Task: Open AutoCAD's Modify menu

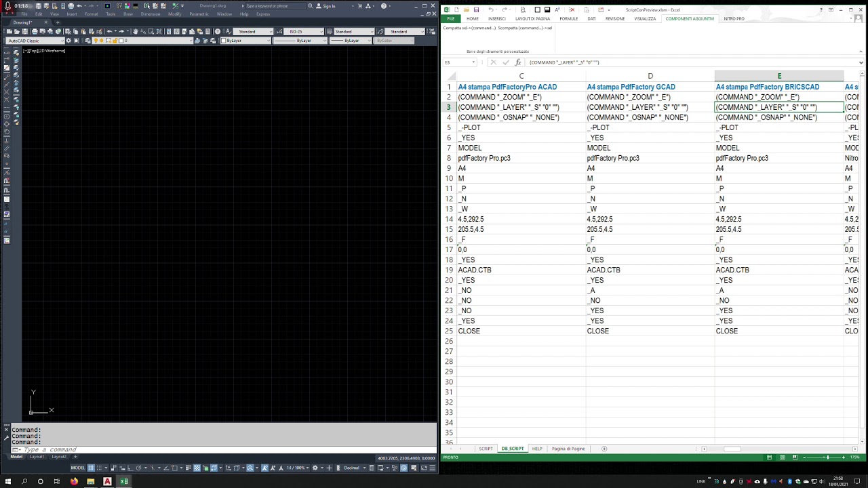Action: point(174,14)
